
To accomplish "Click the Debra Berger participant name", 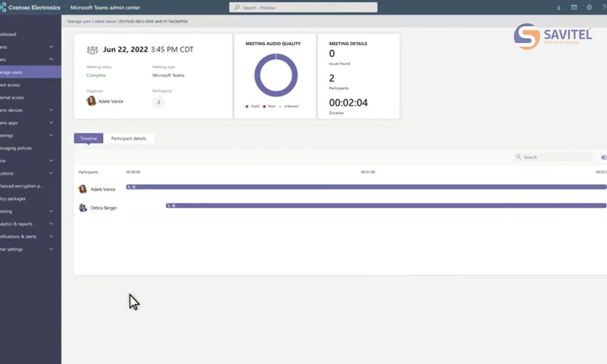I will [104, 207].
